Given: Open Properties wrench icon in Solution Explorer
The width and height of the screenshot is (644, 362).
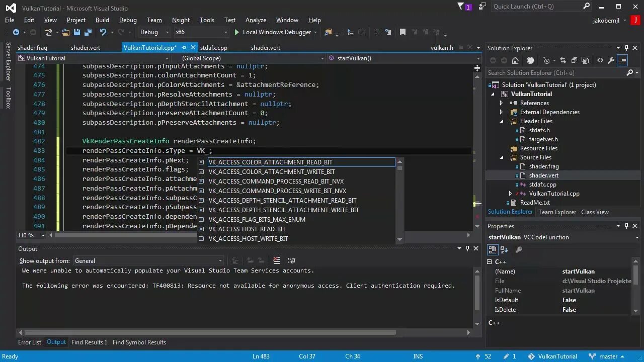Looking at the screenshot, I should (x=611, y=60).
